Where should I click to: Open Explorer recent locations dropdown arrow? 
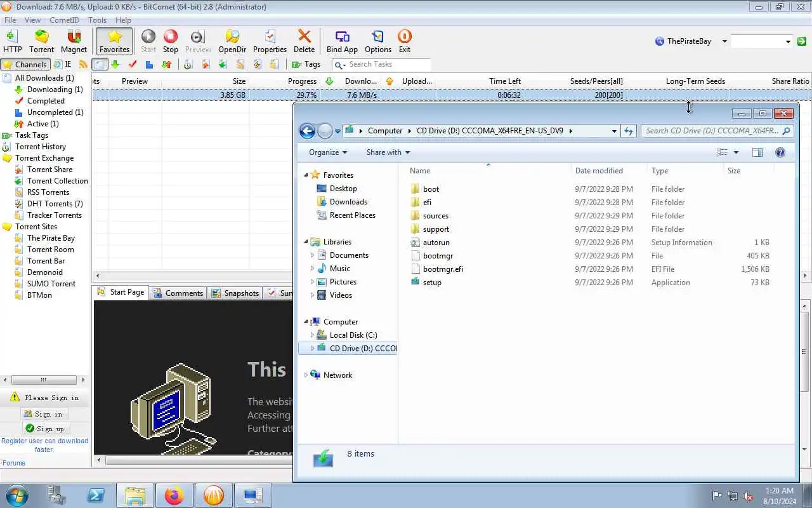337,131
